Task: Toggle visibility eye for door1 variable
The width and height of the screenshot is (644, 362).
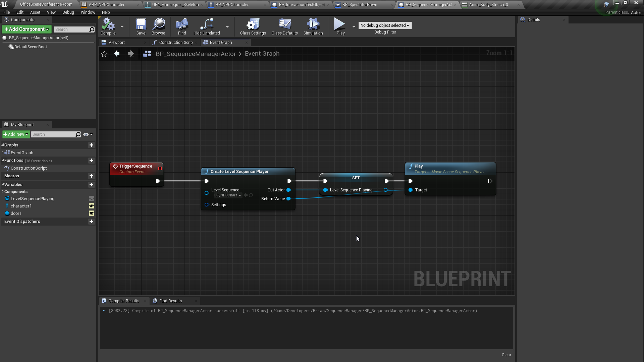Action: pyautogui.click(x=92, y=213)
